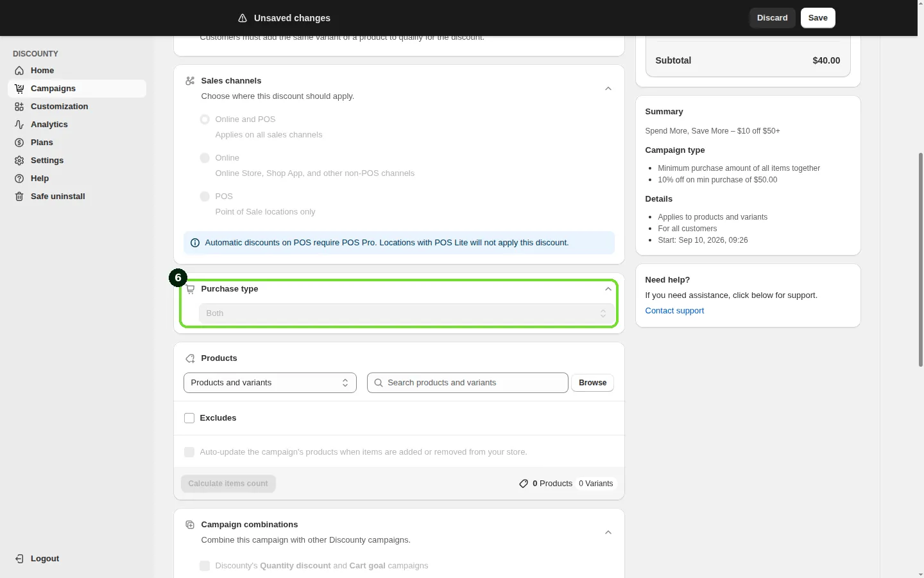Click Logout in the sidebar
This screenshot has width=924, height=578.
point(77,559)
